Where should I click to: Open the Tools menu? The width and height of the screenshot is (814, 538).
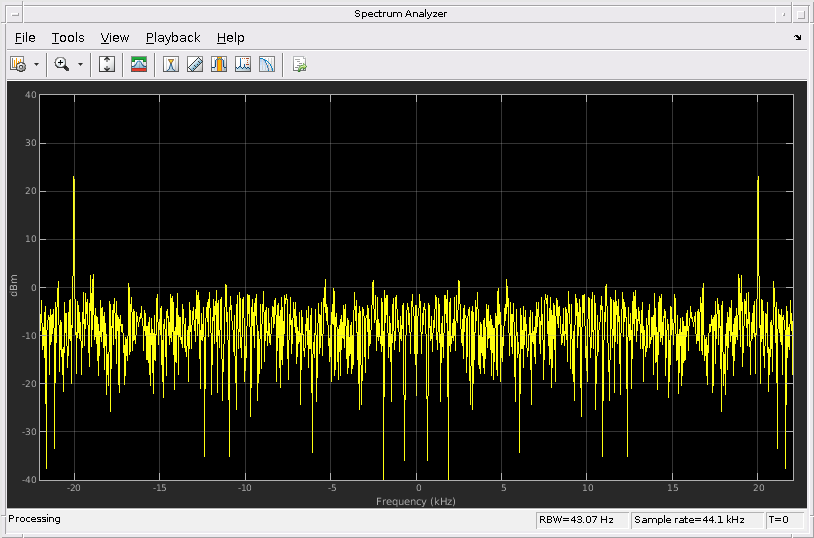[68, 38]
